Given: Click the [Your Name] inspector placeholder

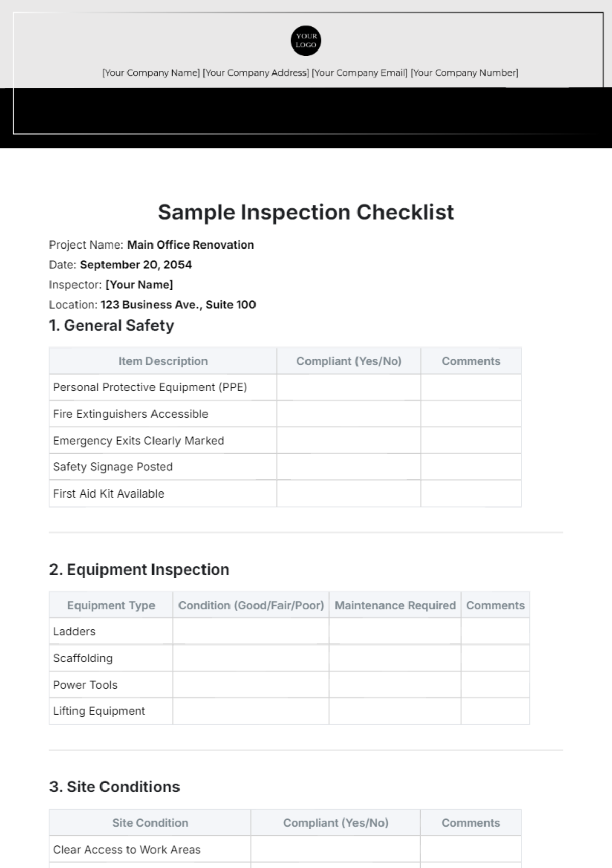Looking at the screenshot, I should coord(139,285).
